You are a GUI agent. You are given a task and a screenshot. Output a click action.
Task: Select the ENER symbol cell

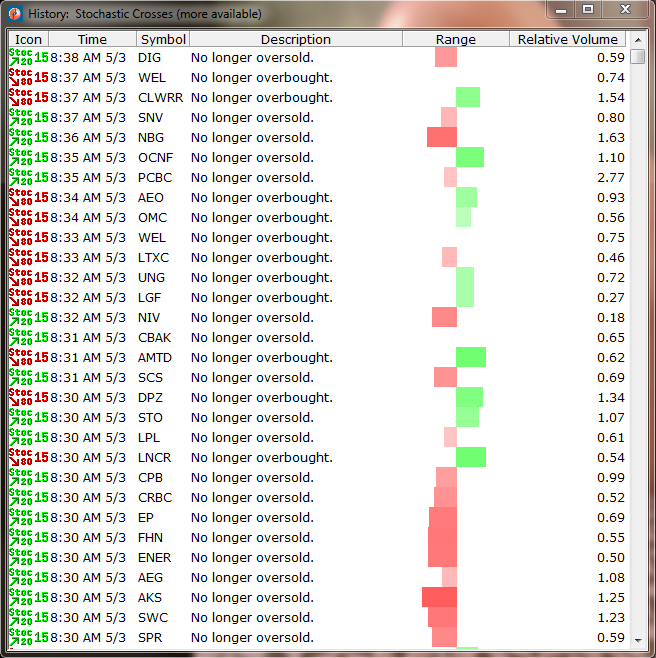tap(154, 558)
